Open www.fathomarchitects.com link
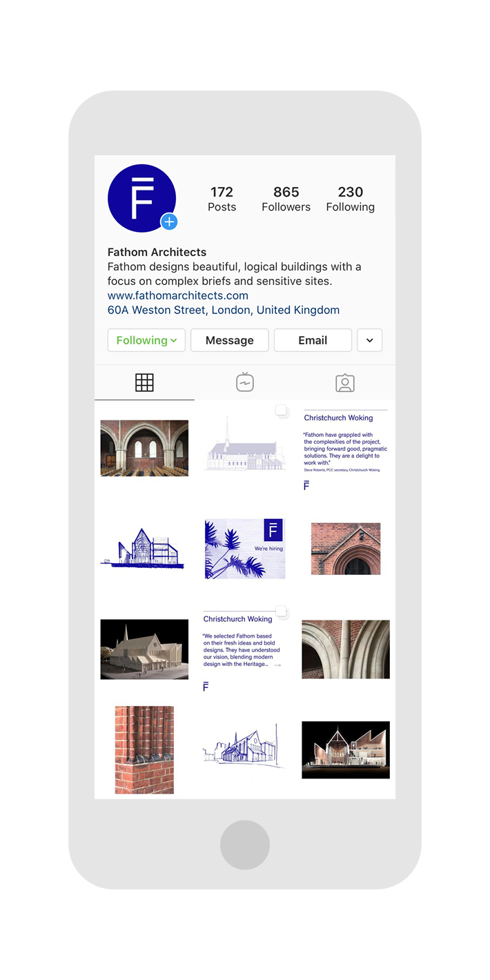The image size is (490, 980). click(178, 295)
